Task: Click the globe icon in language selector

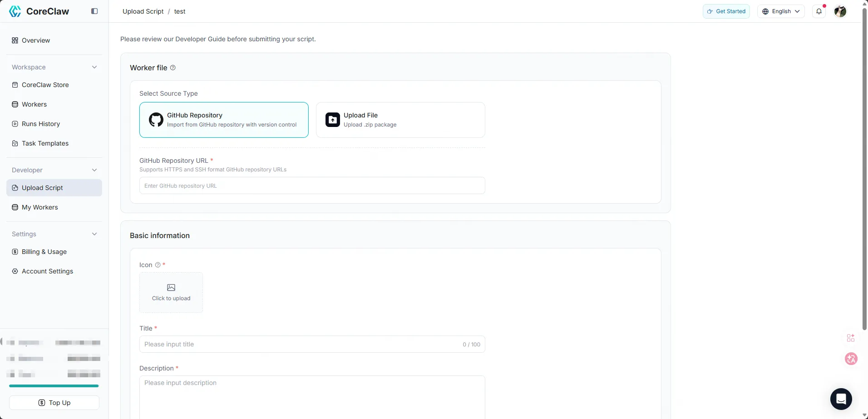Action: coord(765,11)
